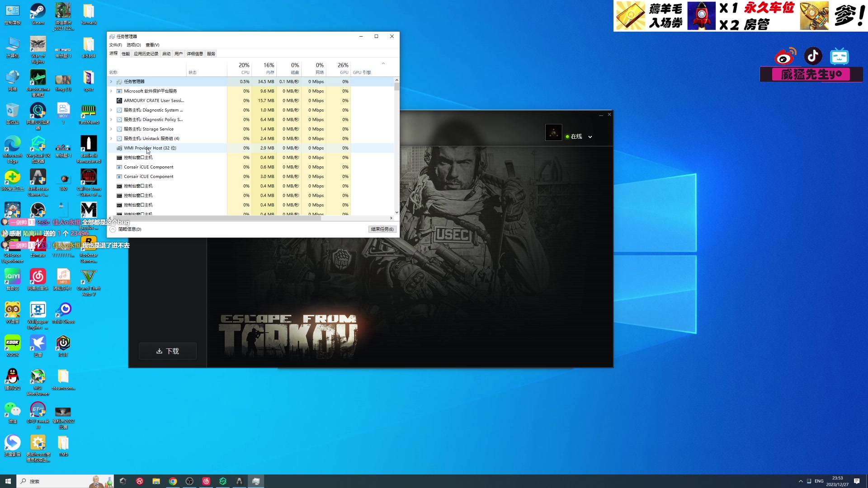Select the GPU Tweak III desktop icon
The width and height of the screenshot is (868, 488).
coord(38,416)
